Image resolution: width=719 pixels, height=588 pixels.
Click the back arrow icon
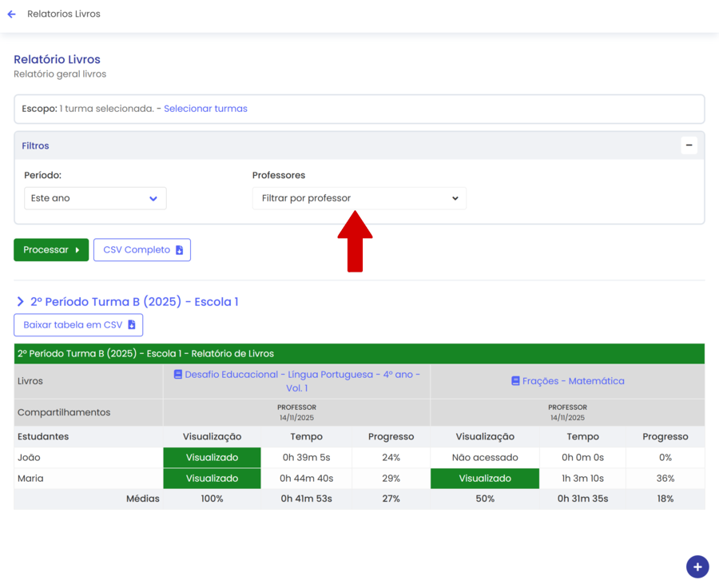11,14
